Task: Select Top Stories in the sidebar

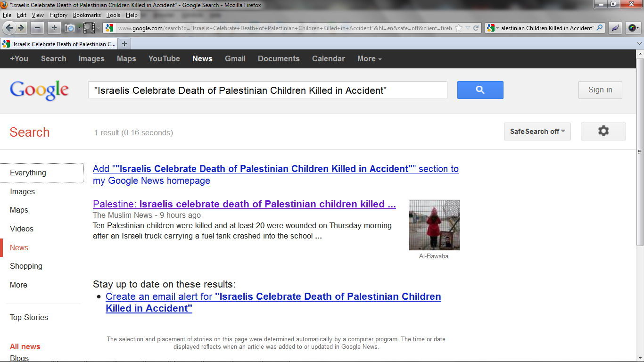Action: [29, 317]
